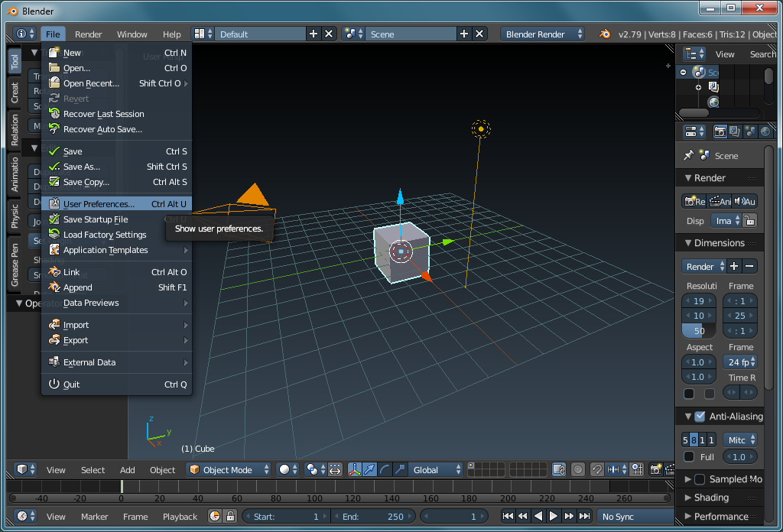Viewport: 783px width, 532px height.
Task: Click the pin icon beside Scene
Action: 689,155
